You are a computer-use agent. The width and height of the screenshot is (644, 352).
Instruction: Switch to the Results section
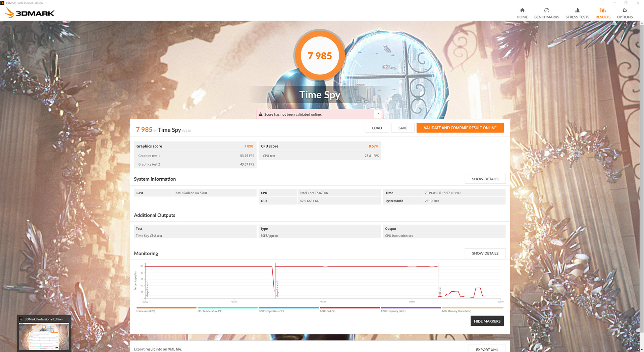tap(603, 13)
